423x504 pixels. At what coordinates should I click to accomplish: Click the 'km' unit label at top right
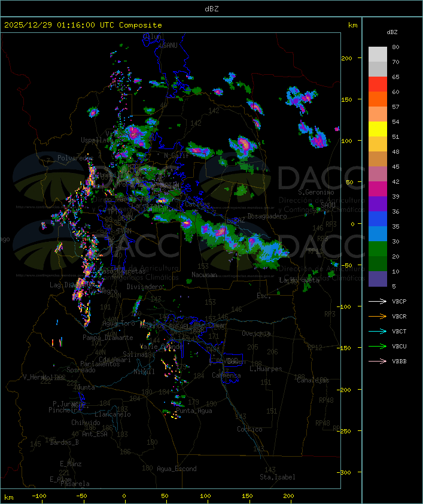click(353, 25)
